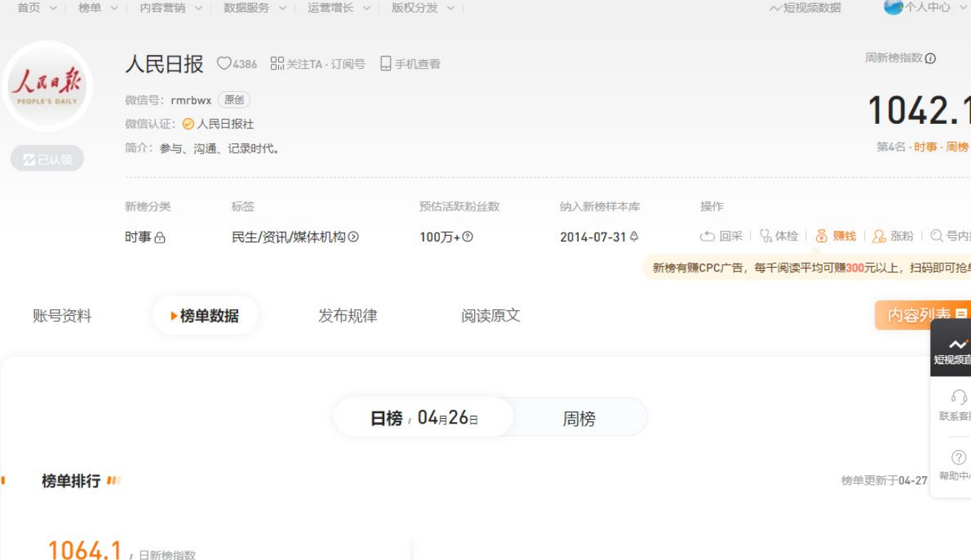
Task: Open the QR code 关注TA·订阅号 icon
Action: coord(277,64)
